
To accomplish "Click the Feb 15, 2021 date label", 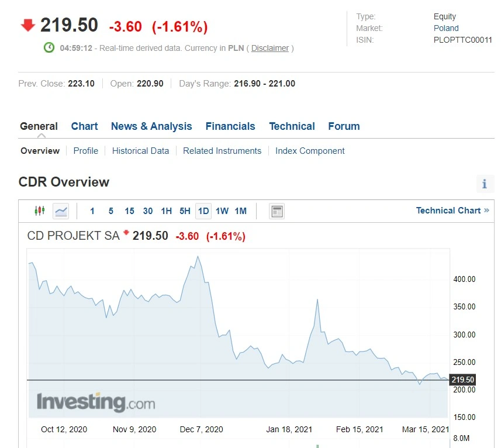I will [x=360, y=429].
